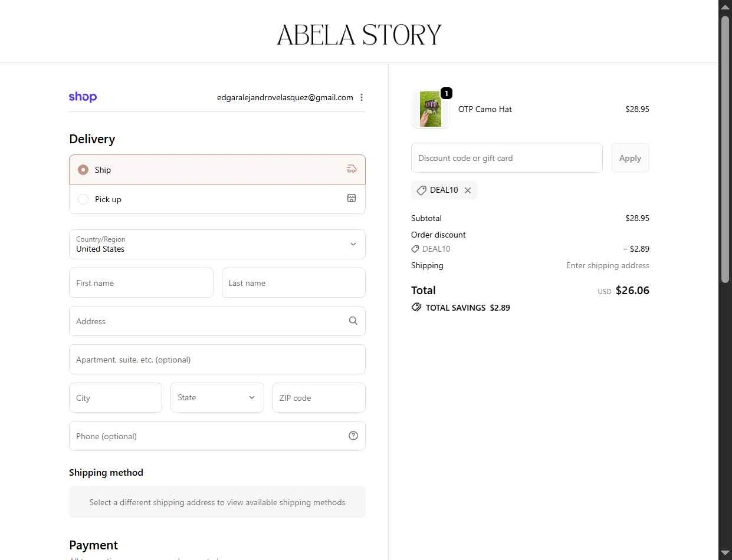The image size is (732, 560).
Task: Click the scrollbar up arrow
Action: pyautogui.click(x=725, y=6)
